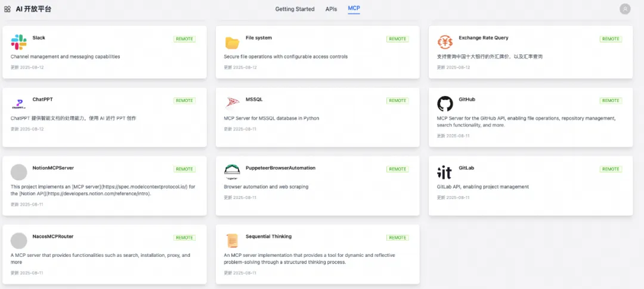Click the NacosMCPRouter placeholder avatar

coord(19,241)
